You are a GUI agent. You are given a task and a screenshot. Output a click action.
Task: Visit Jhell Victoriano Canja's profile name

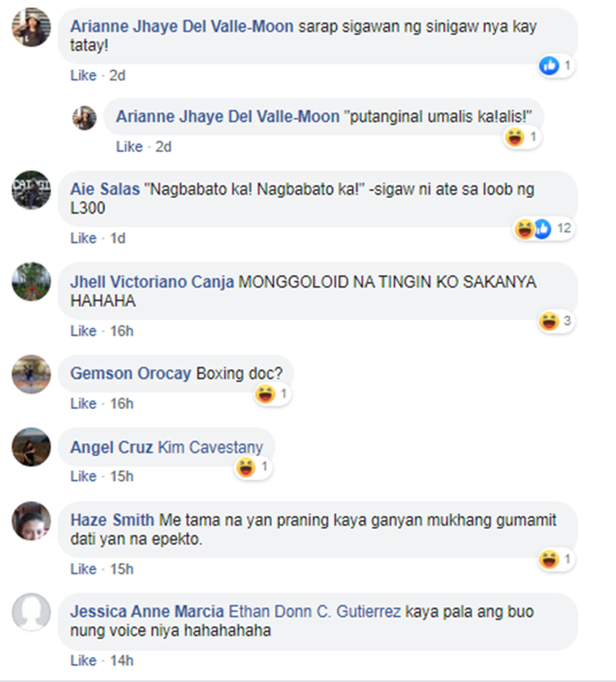152,282
